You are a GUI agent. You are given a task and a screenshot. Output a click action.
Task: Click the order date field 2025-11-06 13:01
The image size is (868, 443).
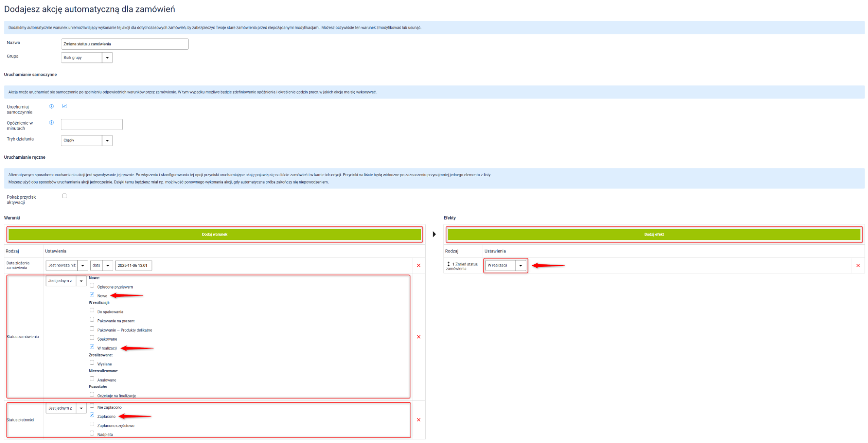133,266
